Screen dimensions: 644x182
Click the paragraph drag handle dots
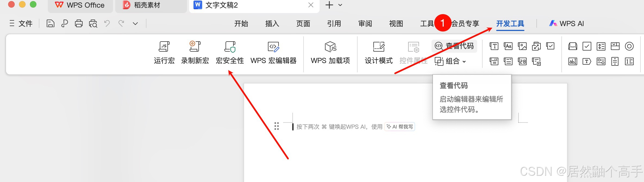[277, 126]
